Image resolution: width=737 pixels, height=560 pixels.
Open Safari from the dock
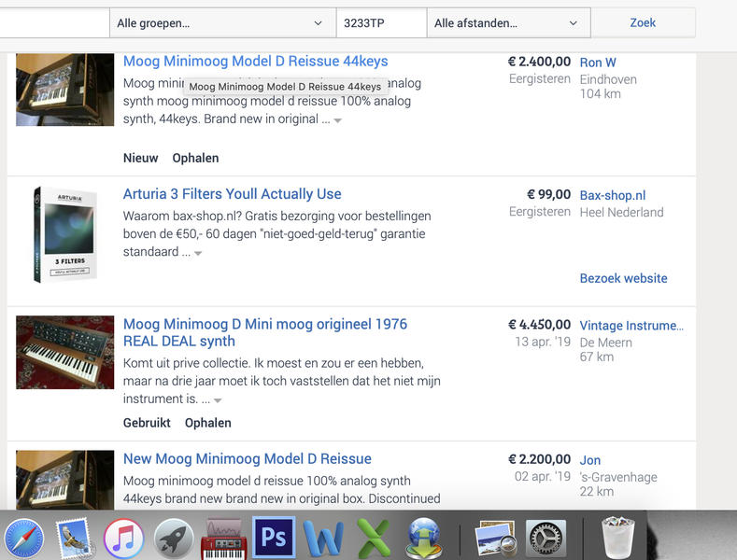[x=23, y=539]
